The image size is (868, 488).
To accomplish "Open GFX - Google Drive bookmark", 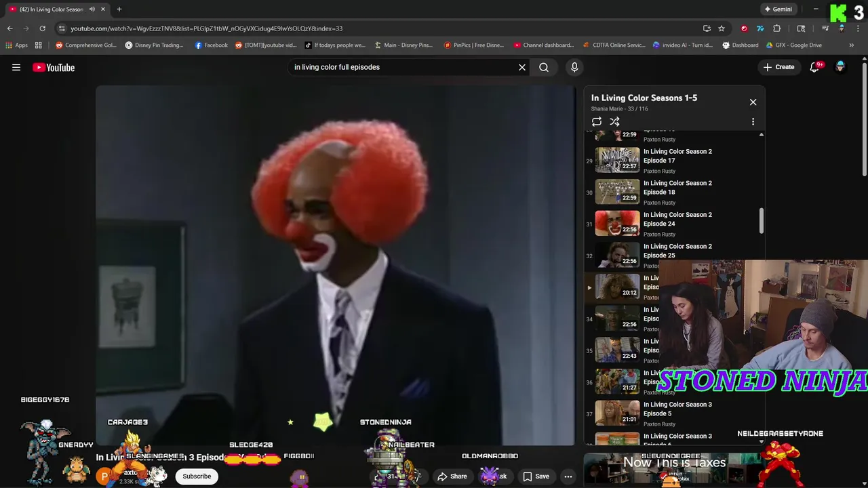I will pyautogui.click(x=793, y=45).
